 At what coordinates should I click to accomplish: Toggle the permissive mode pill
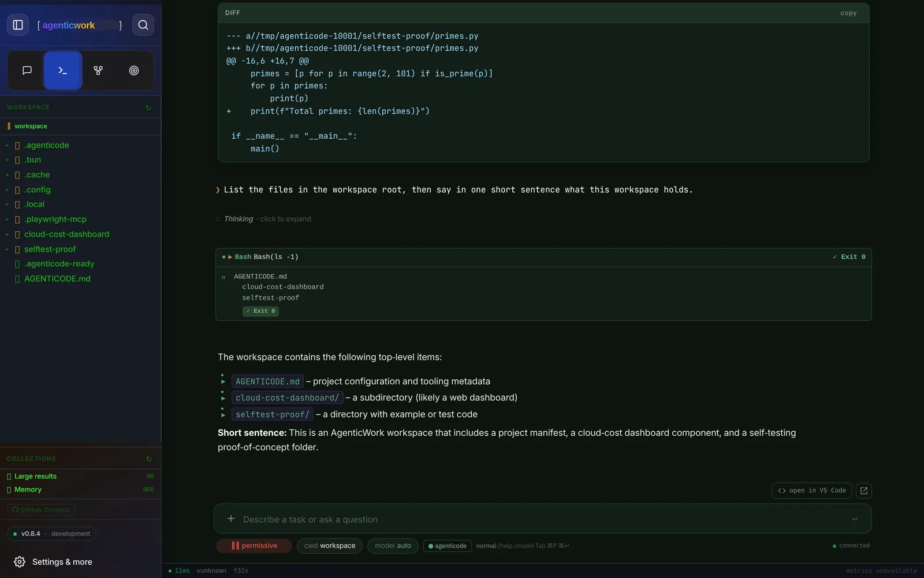(254, 546)
